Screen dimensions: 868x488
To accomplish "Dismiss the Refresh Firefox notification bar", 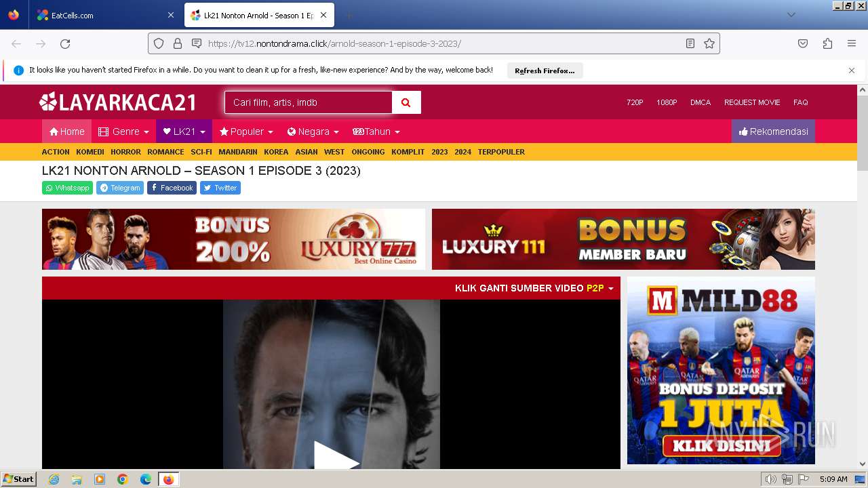I will 852,70.
